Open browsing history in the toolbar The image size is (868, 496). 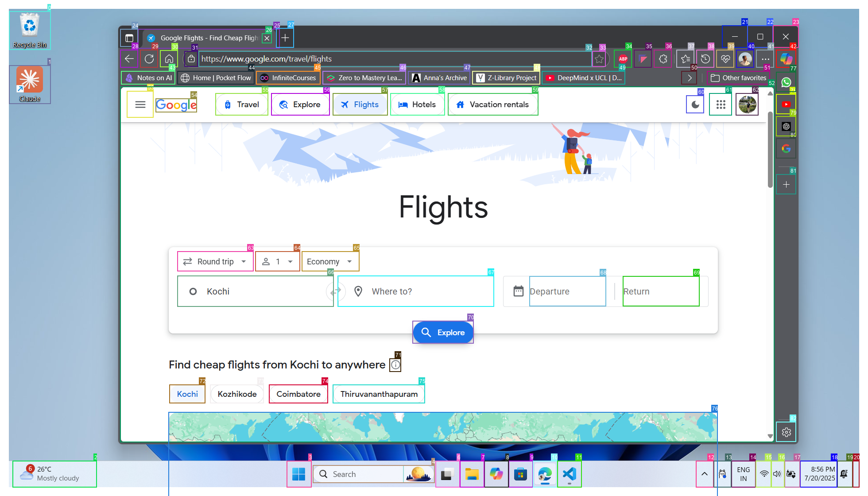(705, 58)
